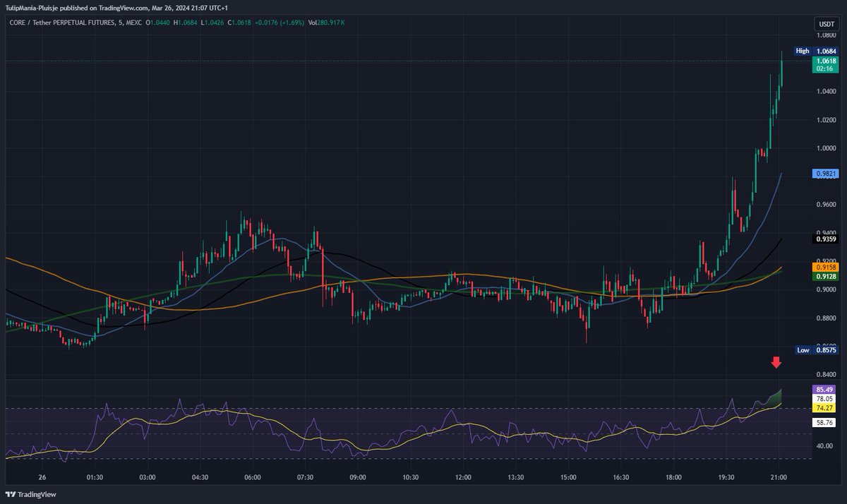Screen dimensions: 847x504
Task: Click the 21:00 time axis label
Action: coord(779,478)
